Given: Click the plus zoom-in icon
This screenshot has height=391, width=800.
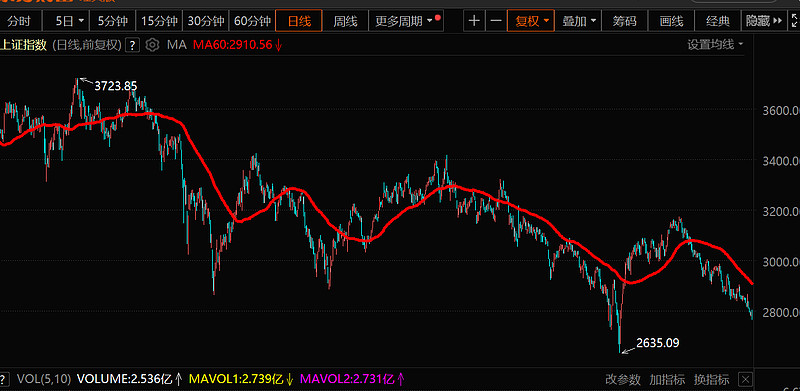Looking at the screenshot, I should point(474,21).
